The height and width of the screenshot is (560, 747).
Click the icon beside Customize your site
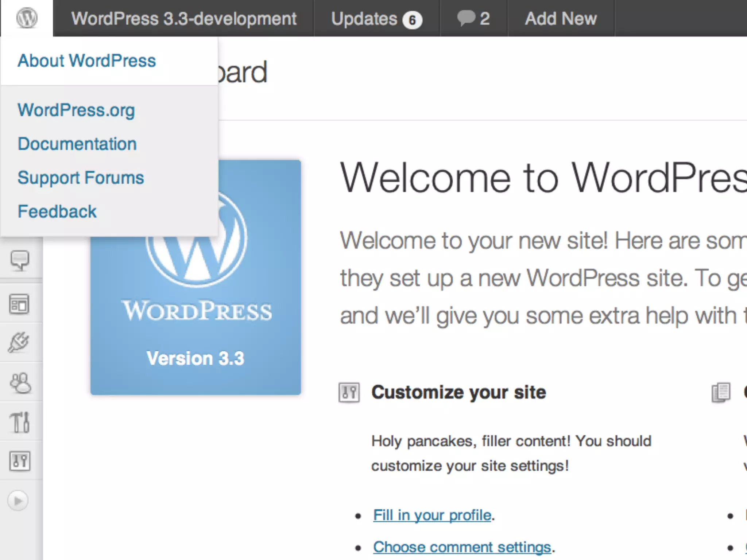pos(349,393)
